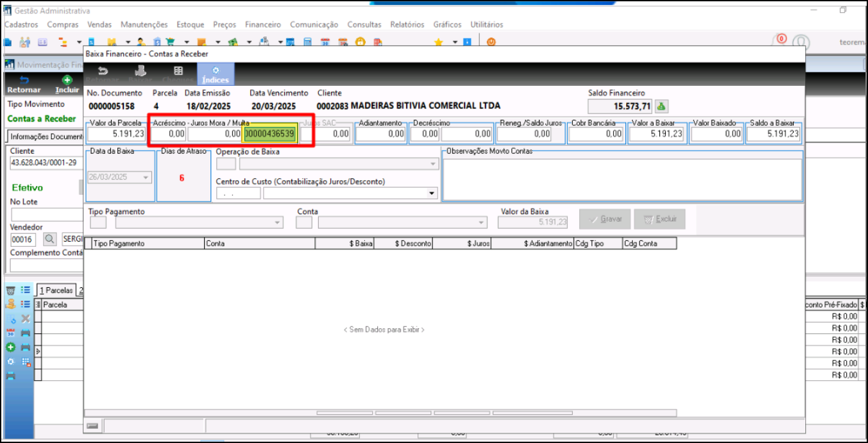Click the white gear sidebar icon
This screenshot has width=868, height=443.
(10, 362)
